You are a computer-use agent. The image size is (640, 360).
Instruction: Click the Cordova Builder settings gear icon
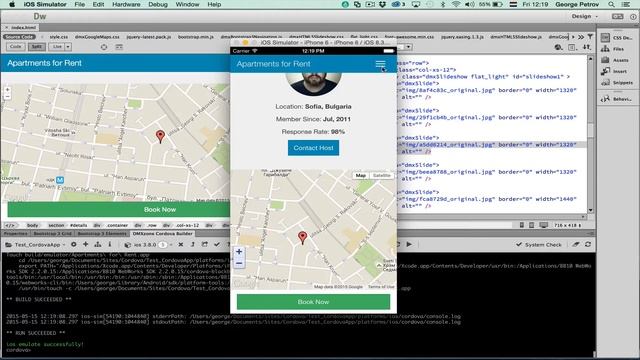pyautogui.click(x=73, y=244)
